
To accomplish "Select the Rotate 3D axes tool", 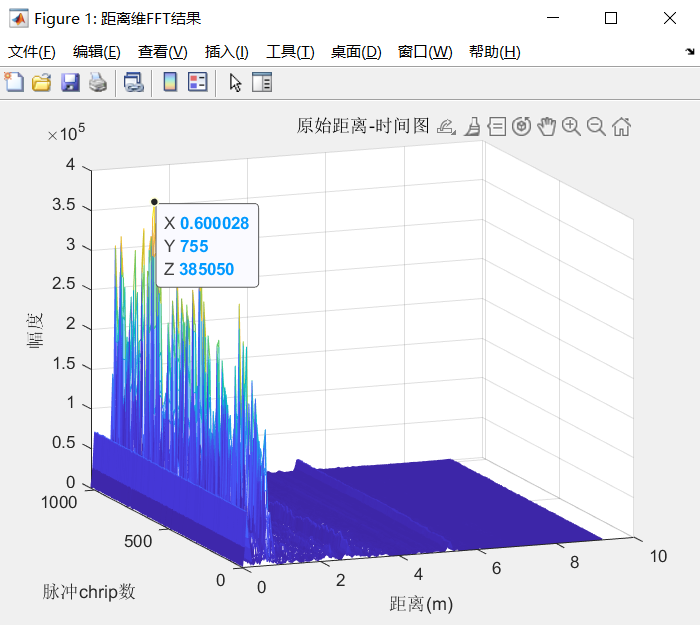I will click(521, 127).
